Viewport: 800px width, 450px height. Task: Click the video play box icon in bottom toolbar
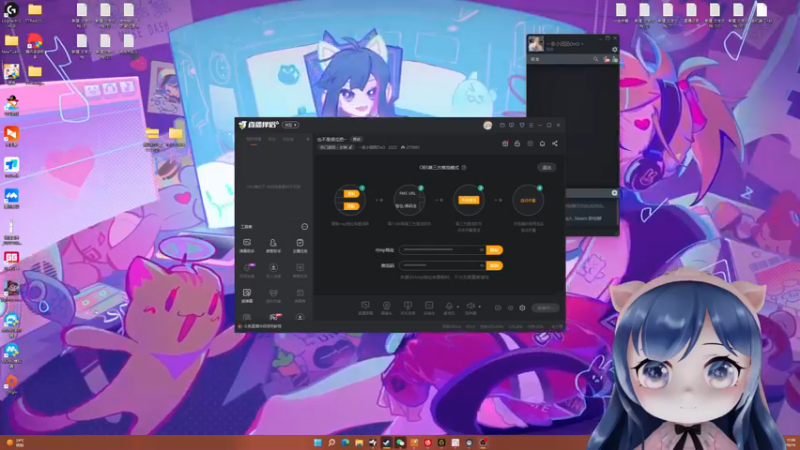coord(429,307)
